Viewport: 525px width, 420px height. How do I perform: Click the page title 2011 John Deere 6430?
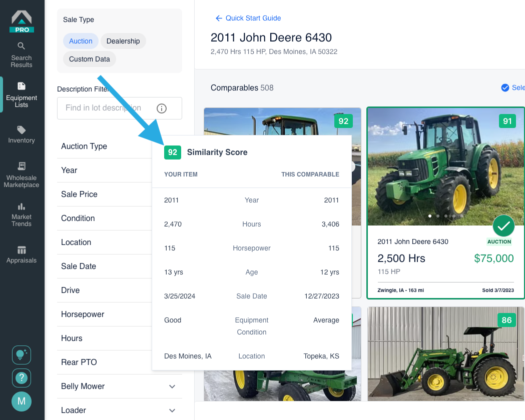coord(271,37)
